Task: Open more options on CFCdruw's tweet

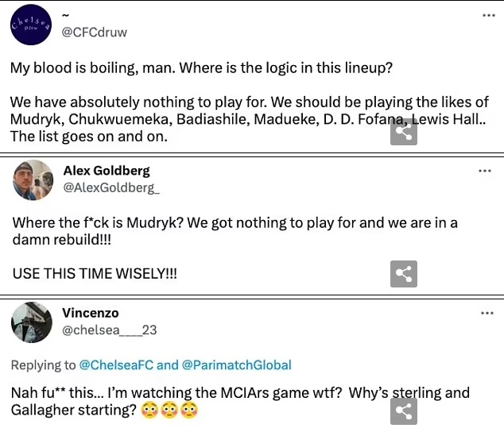Action: click(x=487, y=16)
